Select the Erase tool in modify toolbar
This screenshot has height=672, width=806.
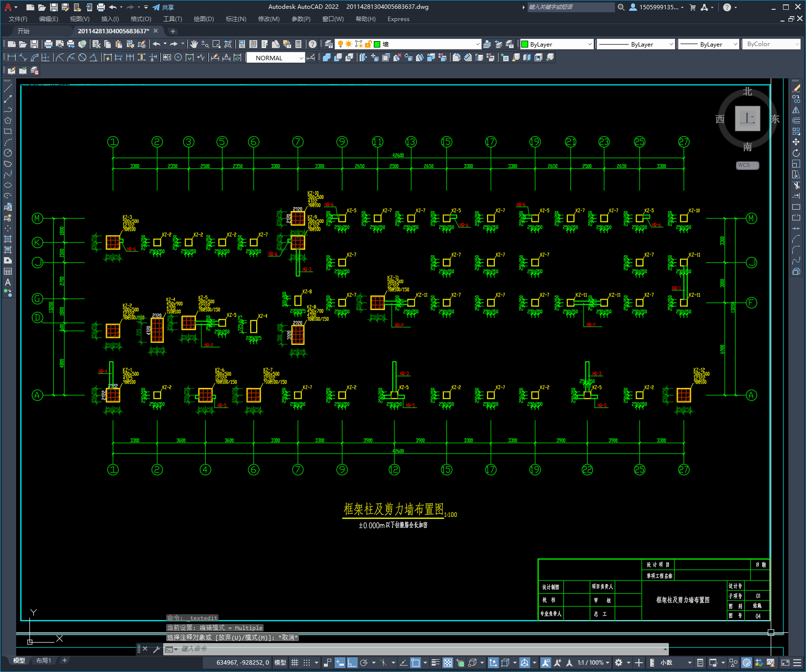(796, 88)
